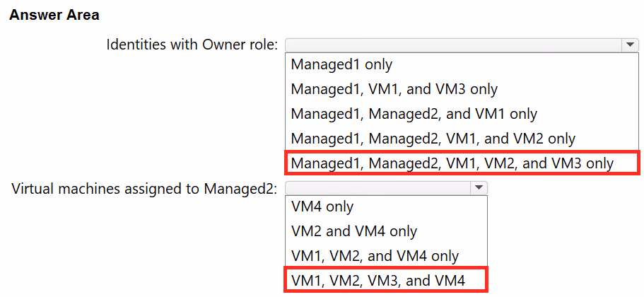Open the Identities with Owner role dropdown arrow
This screenshot has width=644, height=297.
click(630, 45)
